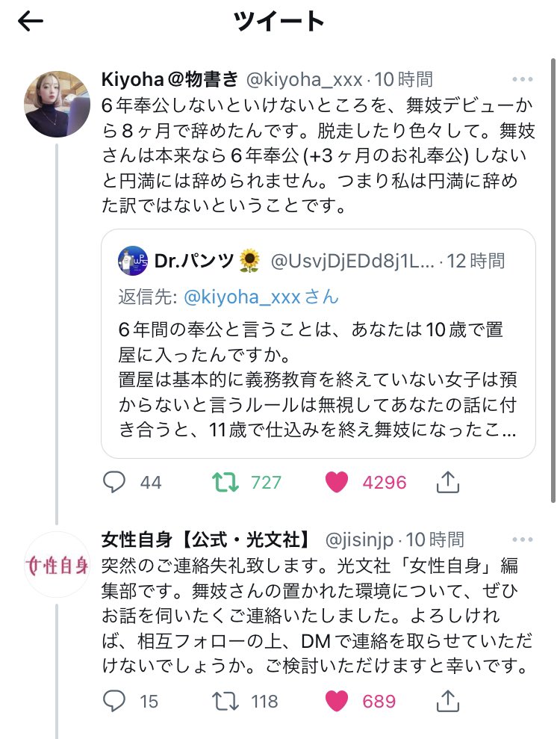Open more options for 女性自身 tweet
The width and height of the screenshot is (560, 739).
click(x=522, y=539)
